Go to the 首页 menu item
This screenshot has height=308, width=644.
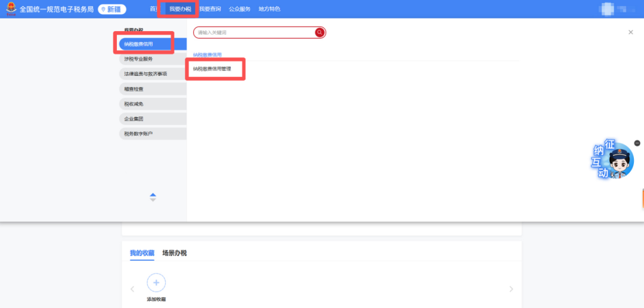pos(154,9)
